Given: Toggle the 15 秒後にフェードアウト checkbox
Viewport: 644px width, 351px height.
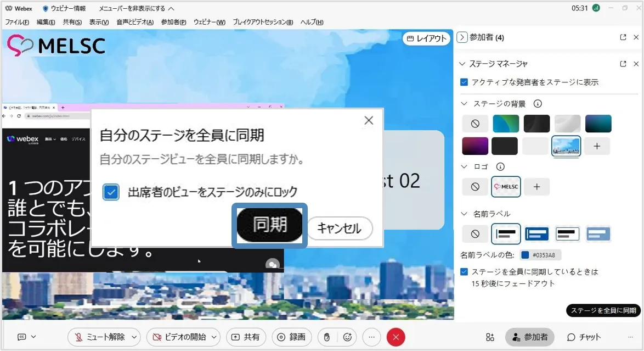Looking at the screenshot, I should 464,272.
